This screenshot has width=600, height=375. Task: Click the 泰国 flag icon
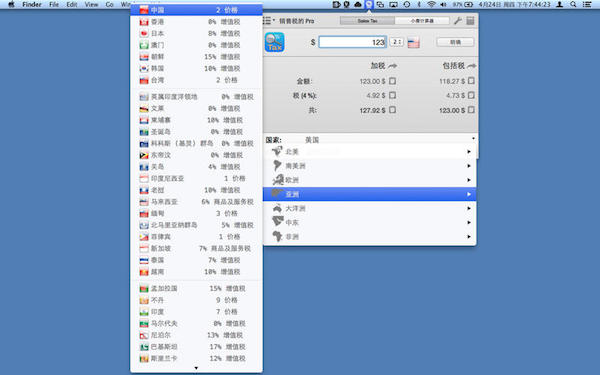[144, 260]
